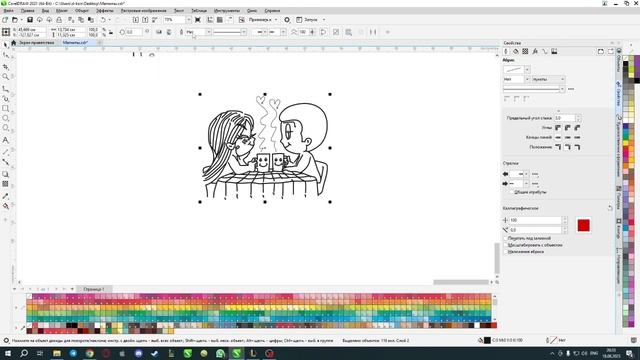Click the full-screen preview icon after the zoom box
640x360 pixels.
[x=198, y=20]
